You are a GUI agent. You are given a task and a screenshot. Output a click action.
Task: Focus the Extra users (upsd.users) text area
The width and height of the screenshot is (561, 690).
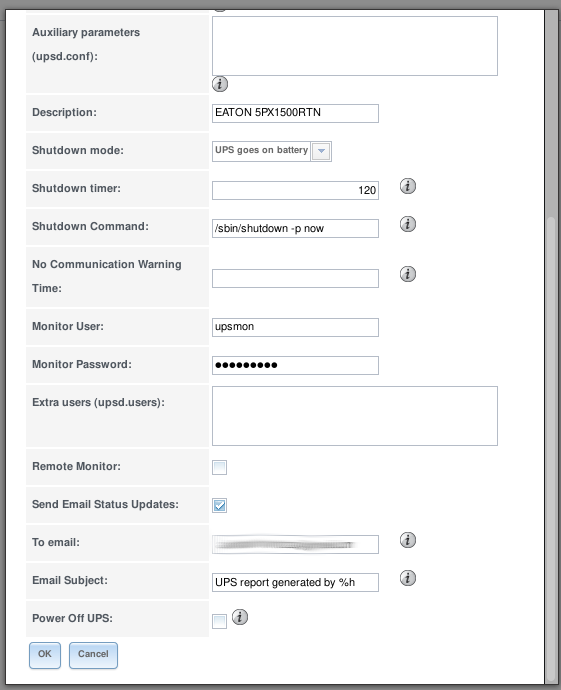(355, 416)
